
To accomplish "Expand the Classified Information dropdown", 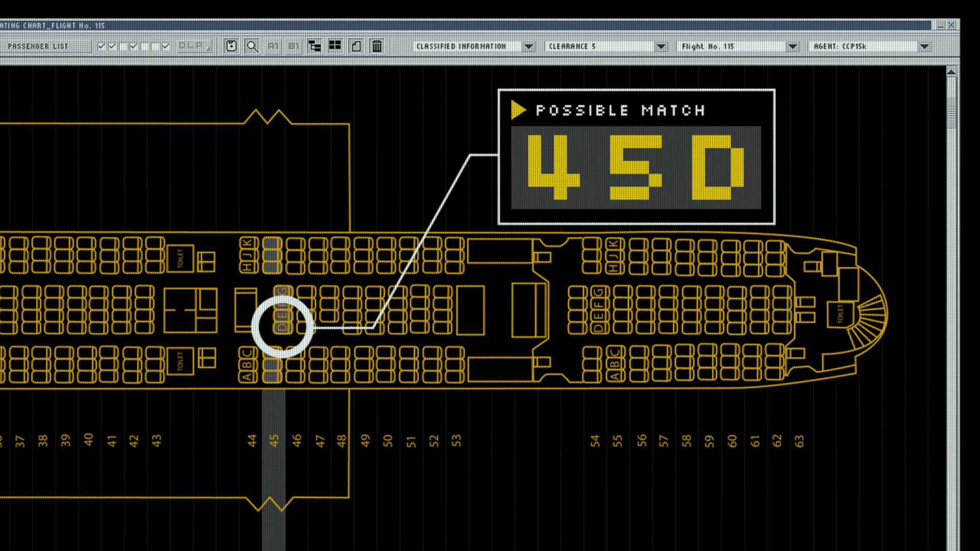I will 528,46.
